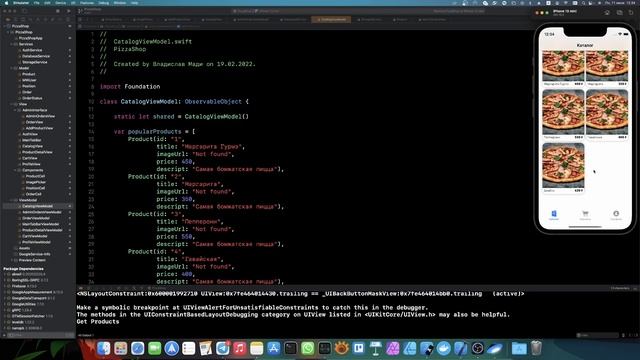Collapse the View group
This screenshot has width=640, height=360.
[12, 104]
